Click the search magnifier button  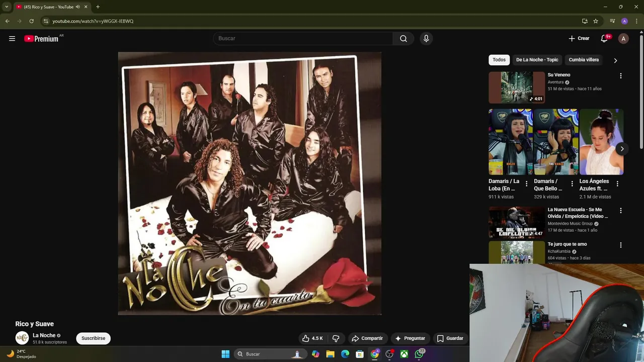point(404,39)
